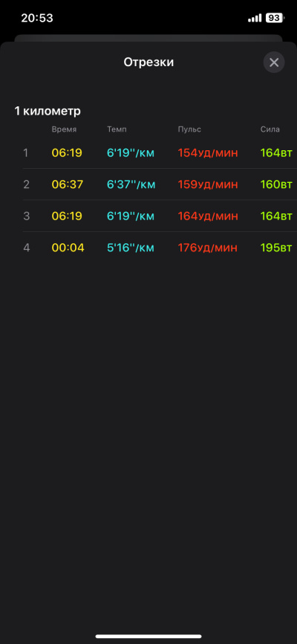Tap the cellular signal bars icon
The height and width of the screenshot is (644, 297).
pos(255,18)
